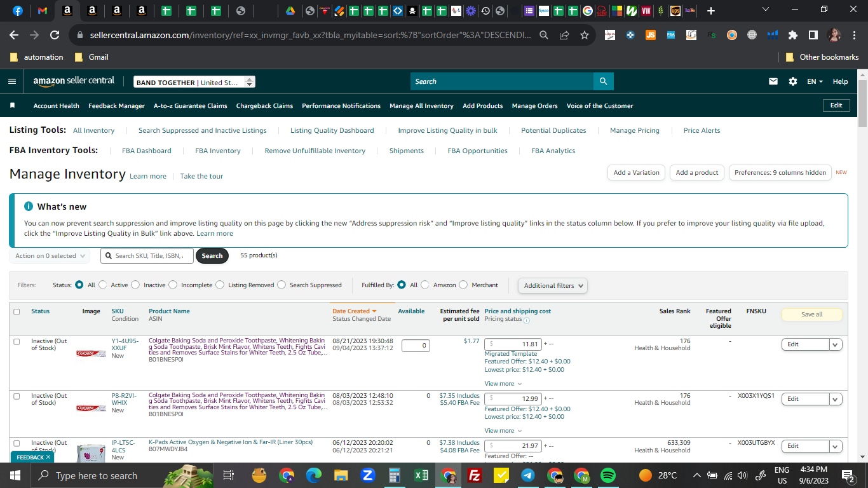Bookmark this page with the star icon
Image resolution: width=868 pixels, height=488 pixels.
585,36
